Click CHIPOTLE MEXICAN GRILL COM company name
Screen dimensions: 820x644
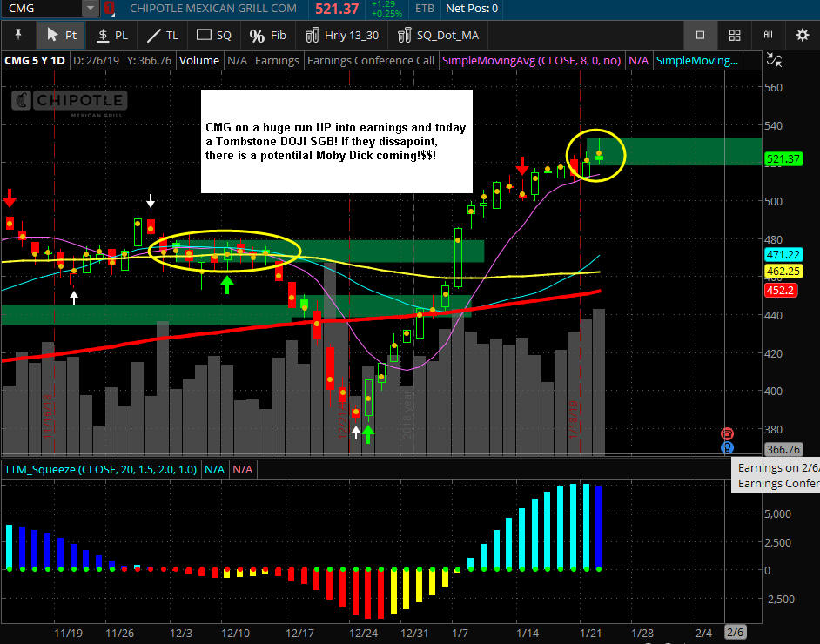pyautogui.click(x=213, y=9)
